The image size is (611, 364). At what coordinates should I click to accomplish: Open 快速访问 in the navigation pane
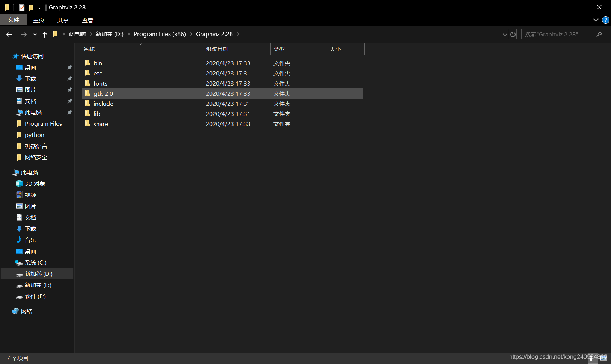tap(32, 56)
